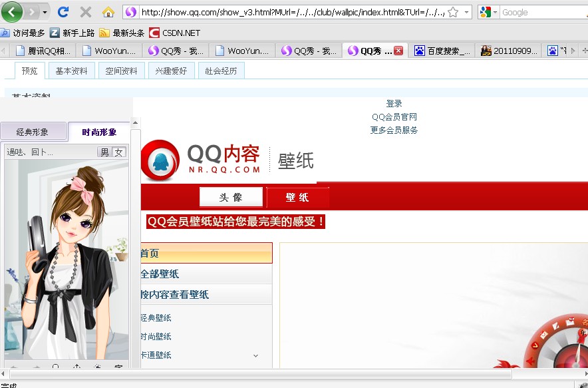This screenshot has height=388, width=588.
Task: Open the 更多会员服务 link
Action: pos(394,130)
